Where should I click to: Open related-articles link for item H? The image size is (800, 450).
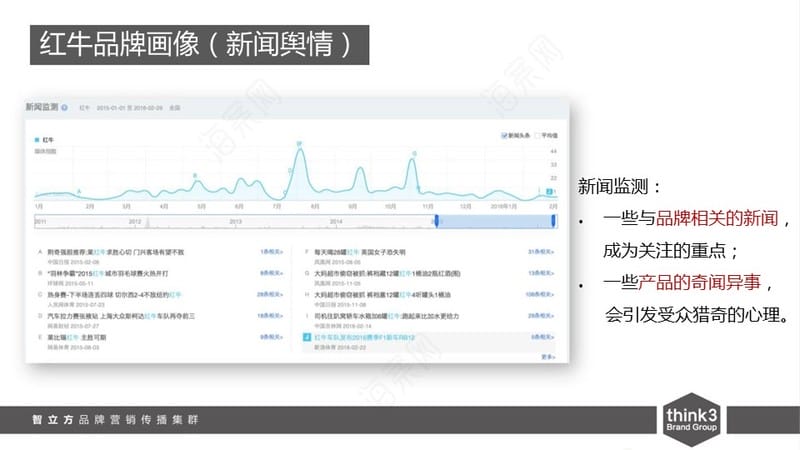540,295
